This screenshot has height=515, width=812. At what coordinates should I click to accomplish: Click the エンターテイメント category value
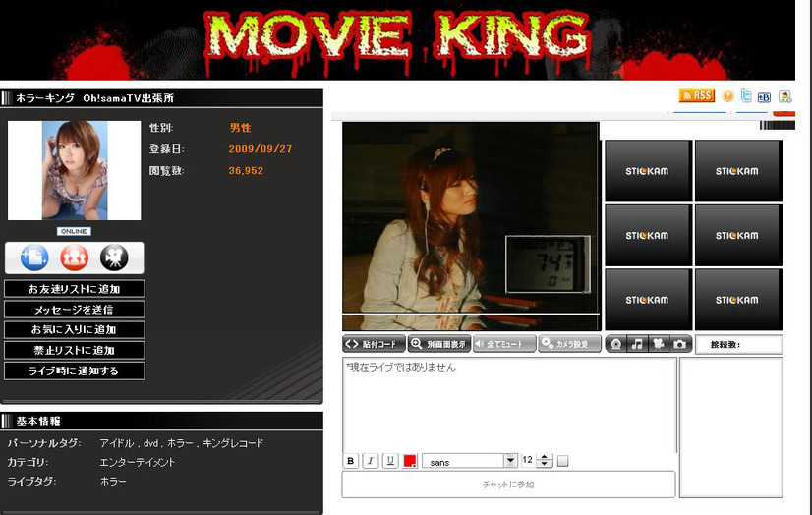(138, 462)
